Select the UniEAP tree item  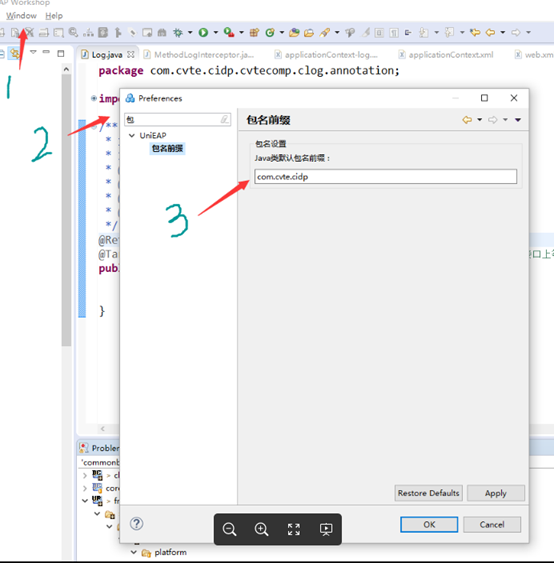coord(153,135)
